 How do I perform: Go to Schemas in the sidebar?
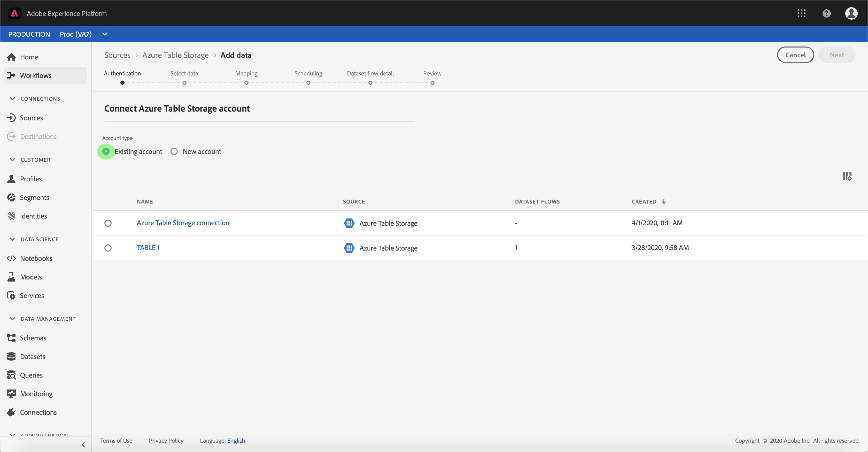(x=33, y=338)
